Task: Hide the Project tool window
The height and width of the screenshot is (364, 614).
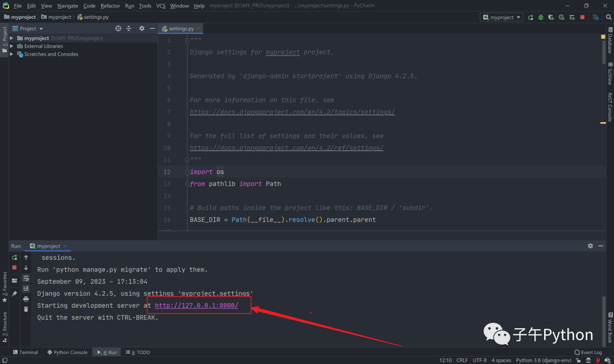Action: pos(152,28)
